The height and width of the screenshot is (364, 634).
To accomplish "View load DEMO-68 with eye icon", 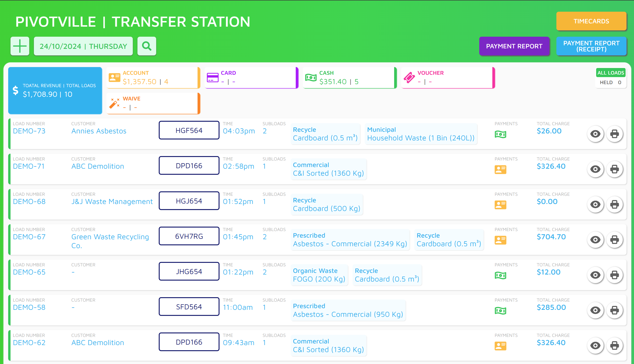I will 595,204.
